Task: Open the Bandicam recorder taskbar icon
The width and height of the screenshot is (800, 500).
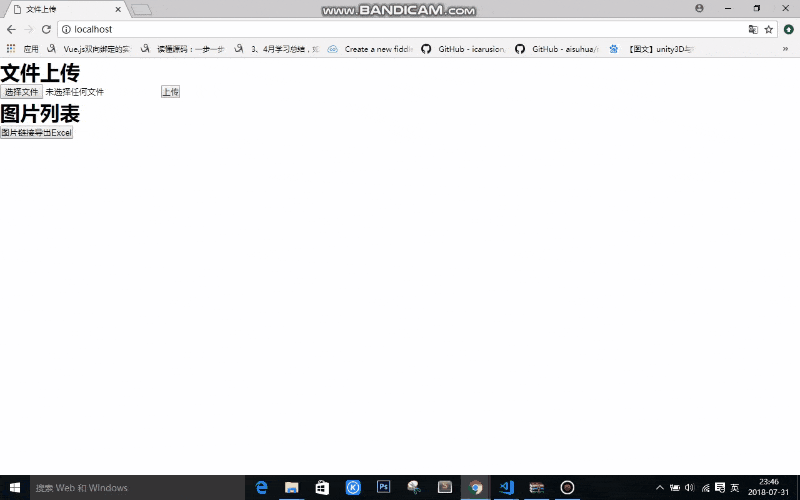Action: coord(567,488)
